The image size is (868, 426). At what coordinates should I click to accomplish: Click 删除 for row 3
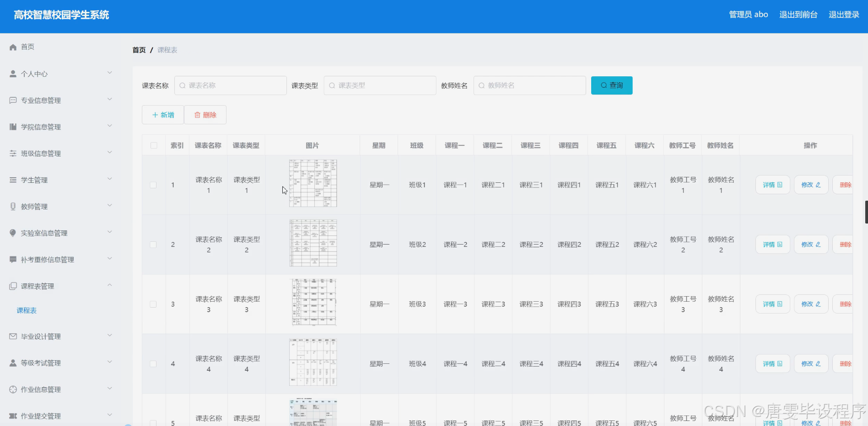[843, 304]
